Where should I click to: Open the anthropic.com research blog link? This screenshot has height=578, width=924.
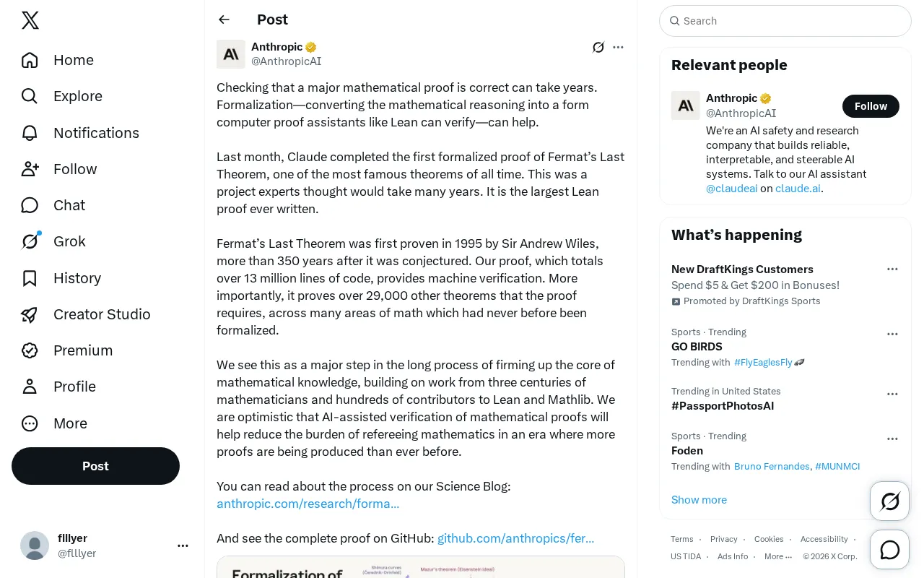308,504
